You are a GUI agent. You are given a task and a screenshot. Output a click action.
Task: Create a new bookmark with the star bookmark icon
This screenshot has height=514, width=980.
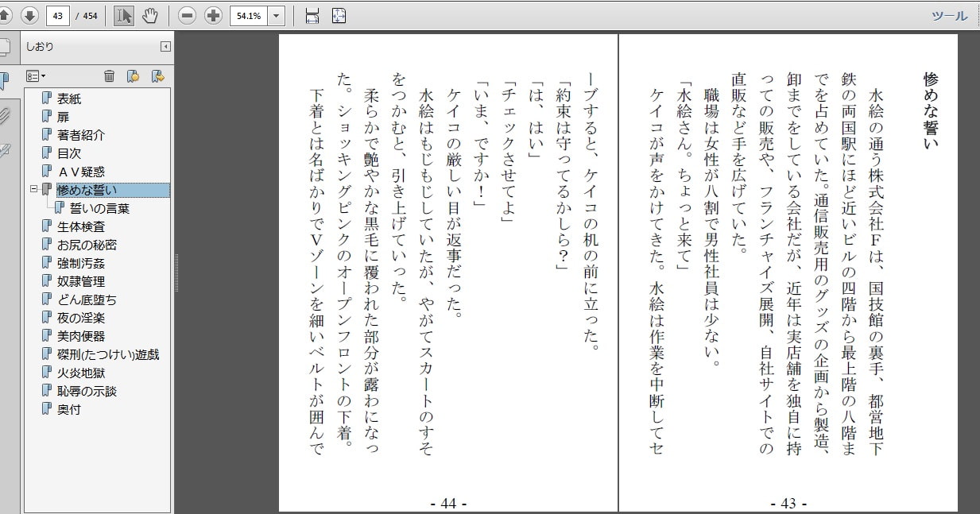(133, 76)
